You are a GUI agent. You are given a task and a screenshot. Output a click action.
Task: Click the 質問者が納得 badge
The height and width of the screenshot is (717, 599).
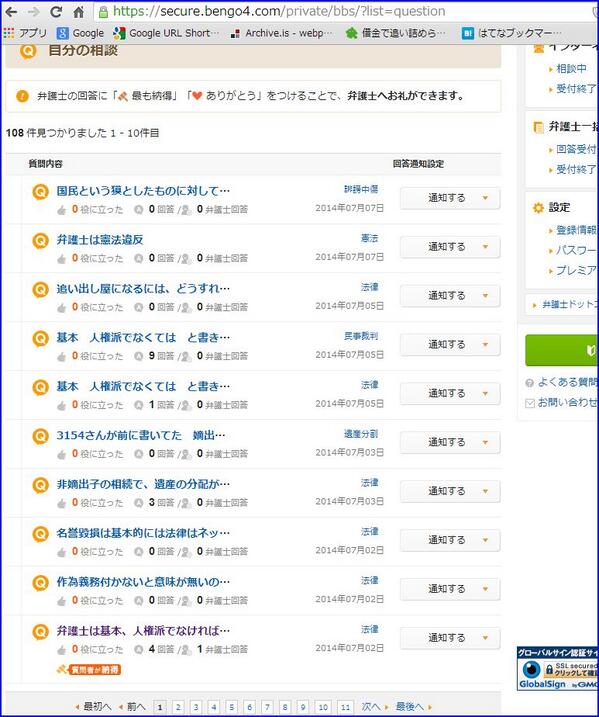click(x=89, y=670)
